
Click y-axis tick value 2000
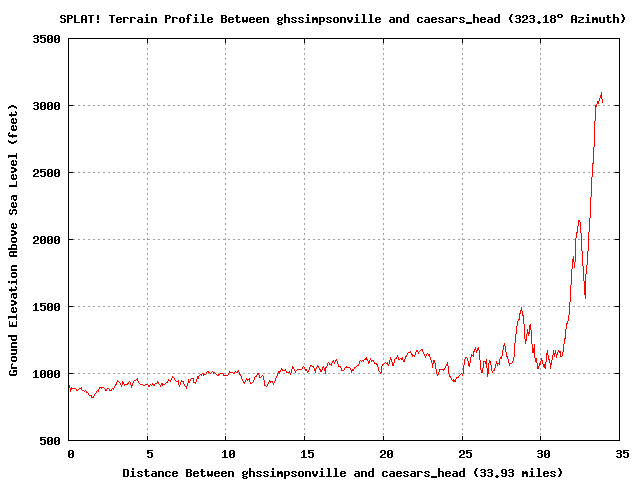click(46, 240)
